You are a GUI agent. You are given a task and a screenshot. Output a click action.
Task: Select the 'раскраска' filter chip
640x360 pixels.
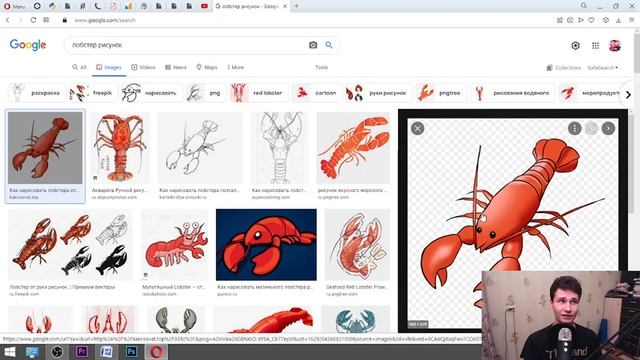[x=37, y=93]
